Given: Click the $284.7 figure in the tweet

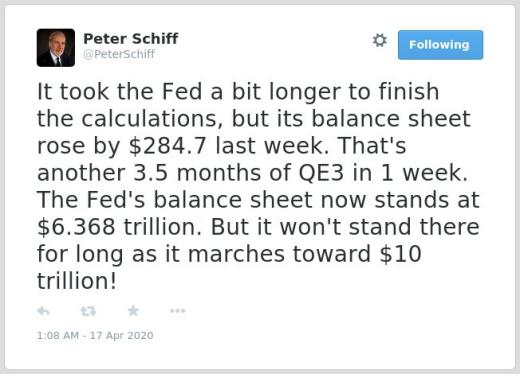Looking at the screenshot, I should pos(167,146).
